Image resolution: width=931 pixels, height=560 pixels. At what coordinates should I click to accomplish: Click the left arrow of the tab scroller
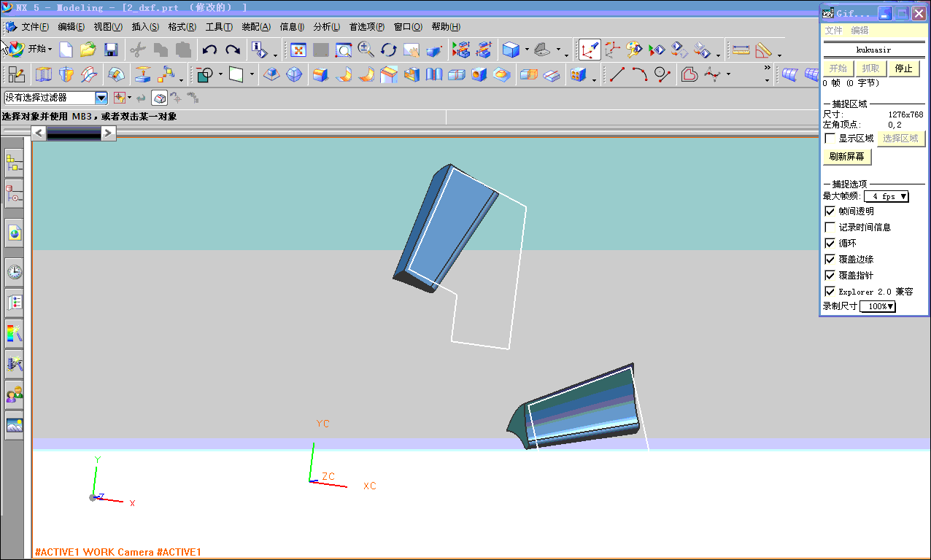(39, 133)
